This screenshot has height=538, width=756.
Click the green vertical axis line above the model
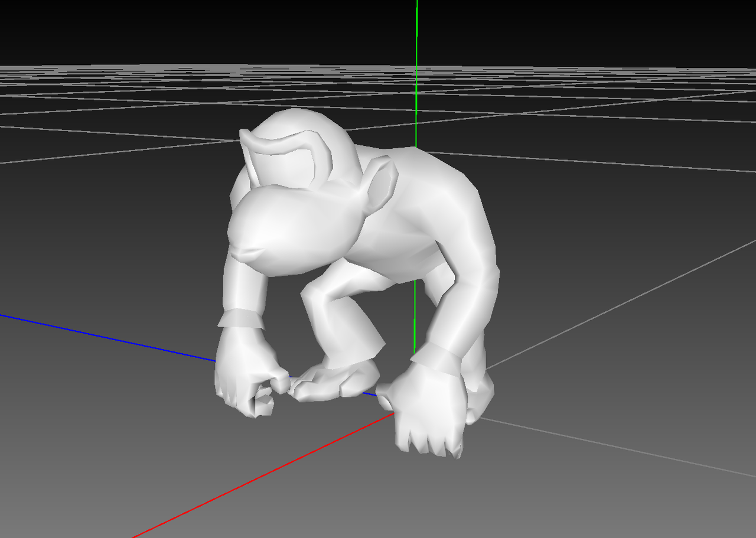417,59
